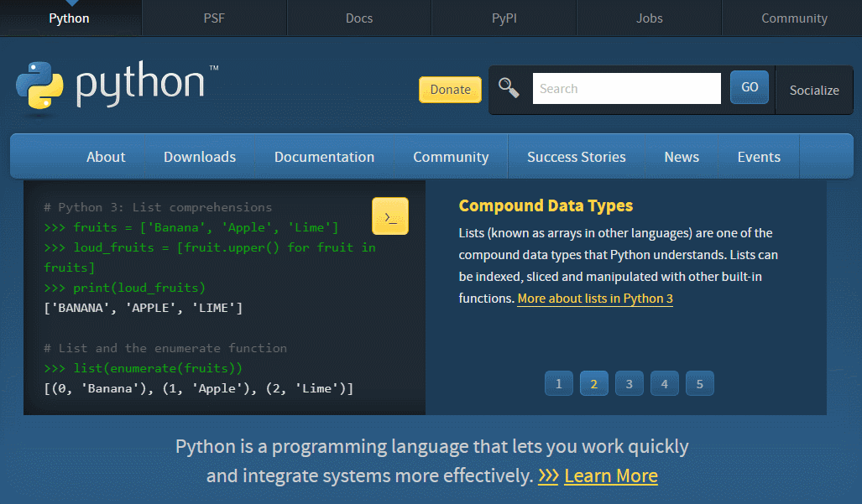Select slide 2 in the carousel pager

[x=593, y=383]
